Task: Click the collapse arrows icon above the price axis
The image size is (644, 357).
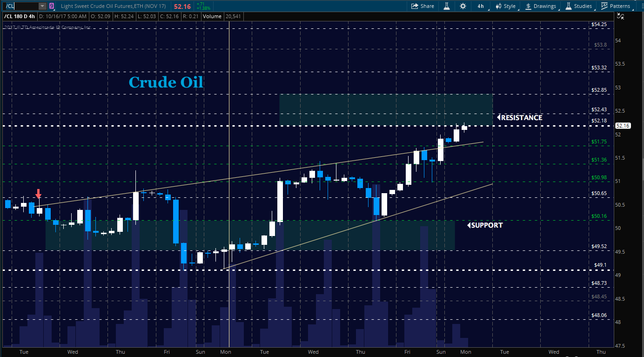Action: click(620, 16)
